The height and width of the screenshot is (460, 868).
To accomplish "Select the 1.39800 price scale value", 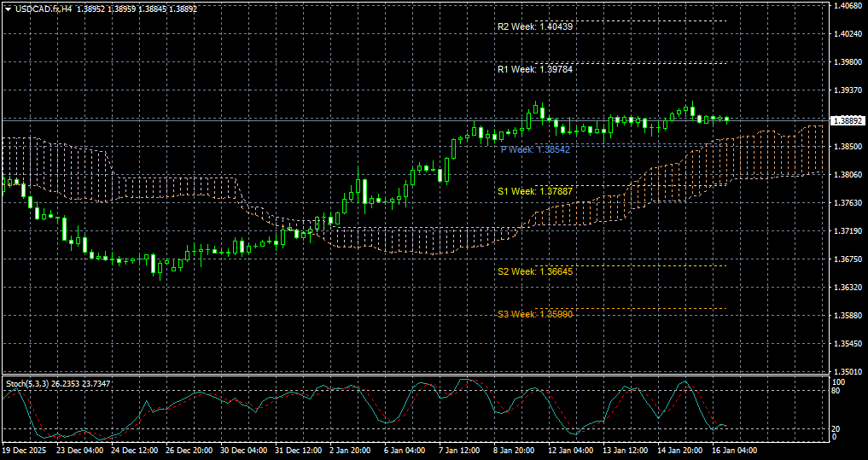I will click(850, 62).
